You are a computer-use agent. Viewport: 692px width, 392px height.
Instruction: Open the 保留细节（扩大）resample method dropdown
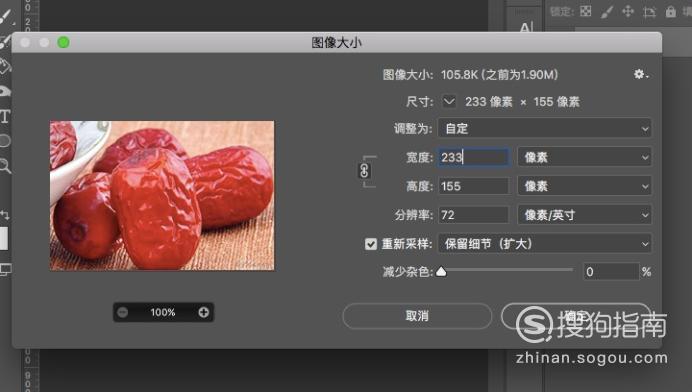click(545, 244)
